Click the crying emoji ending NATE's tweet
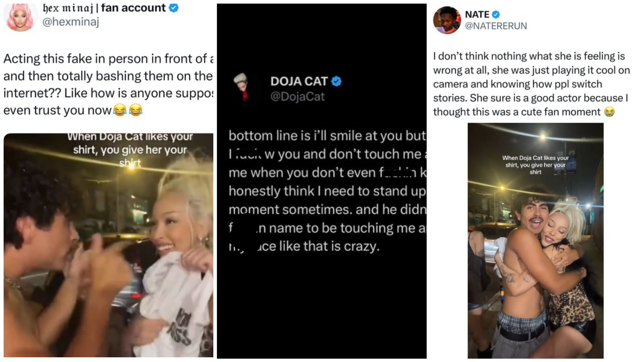Screen dimensions: 644x362 (x=609, y=112)
